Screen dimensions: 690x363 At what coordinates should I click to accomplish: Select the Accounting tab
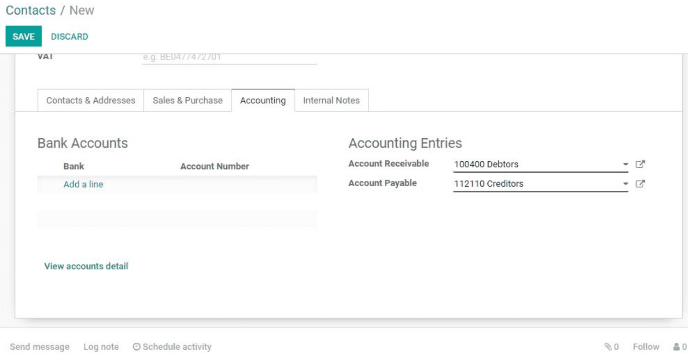[x=263, y=100]
